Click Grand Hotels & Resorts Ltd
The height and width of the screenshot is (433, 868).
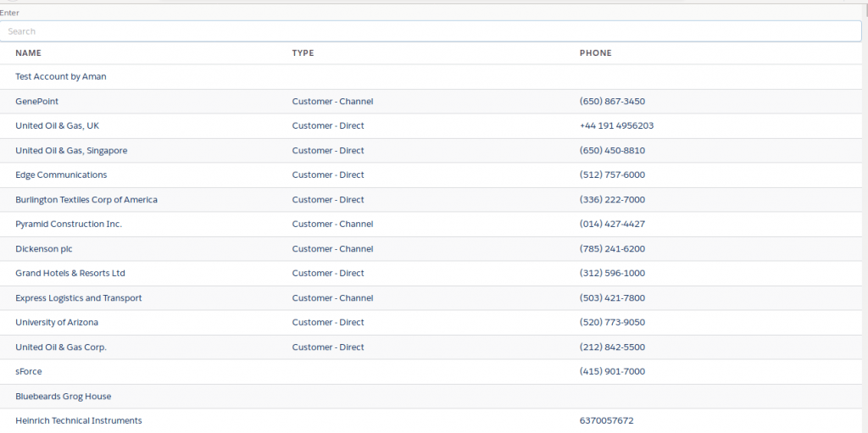(70, 274)
